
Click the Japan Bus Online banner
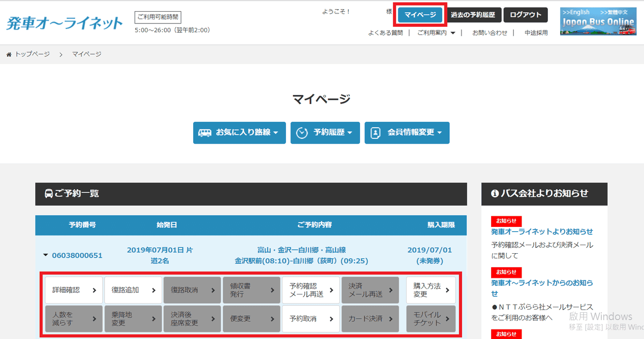[x=590, y=21]
